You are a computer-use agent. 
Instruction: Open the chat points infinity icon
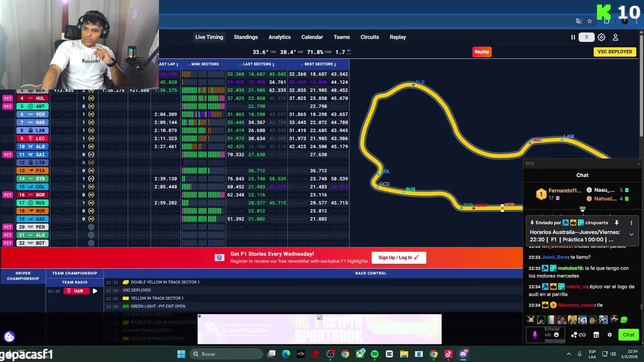(x=582, y=335)
